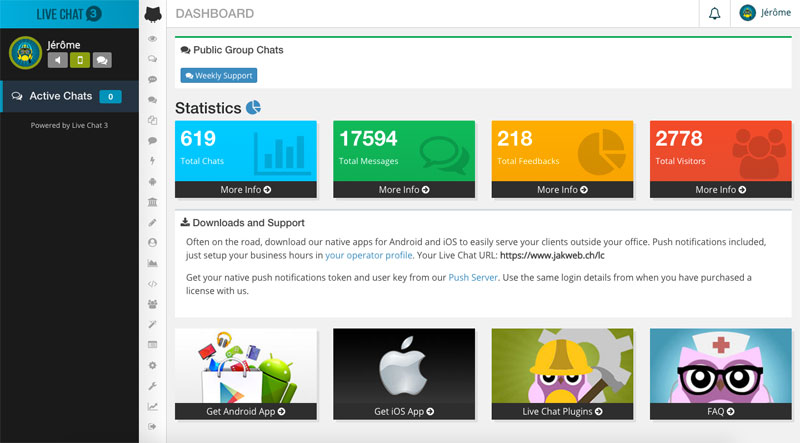Viewport: 800px width, 443px height.
Task: Open the building/bank sidebar icon
Action: [x=153, y=201]
